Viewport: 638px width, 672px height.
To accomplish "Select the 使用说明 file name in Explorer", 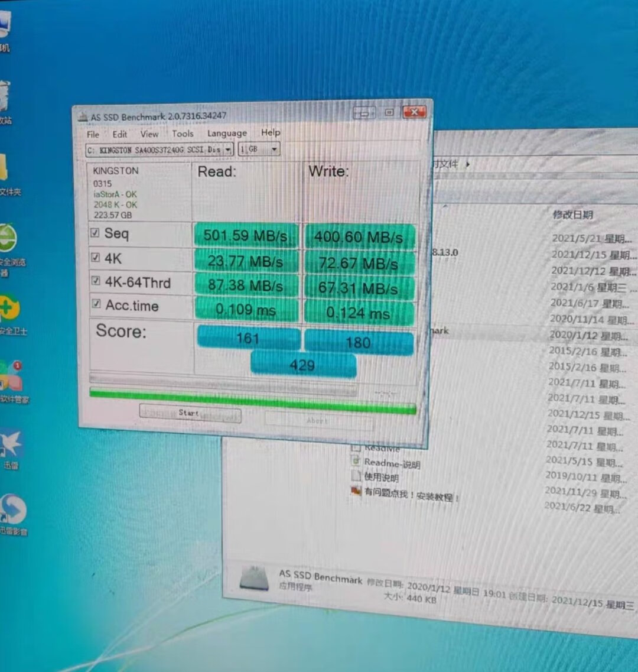I will [x=382, y=477].
